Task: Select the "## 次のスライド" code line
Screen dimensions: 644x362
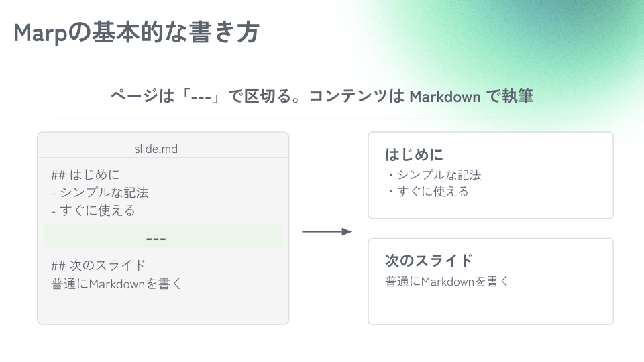Action: pyautogui.click(x=98, y=265)
